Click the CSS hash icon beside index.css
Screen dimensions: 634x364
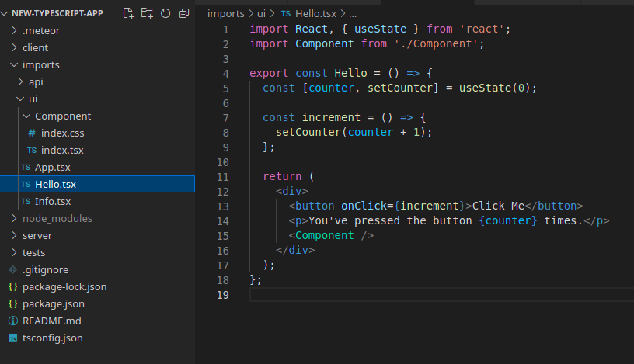[x=32, y=133]
